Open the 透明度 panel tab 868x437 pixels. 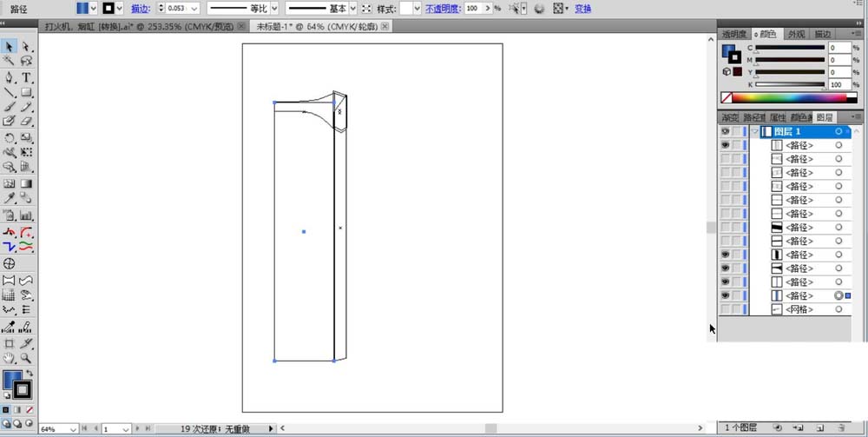(734, 35)
